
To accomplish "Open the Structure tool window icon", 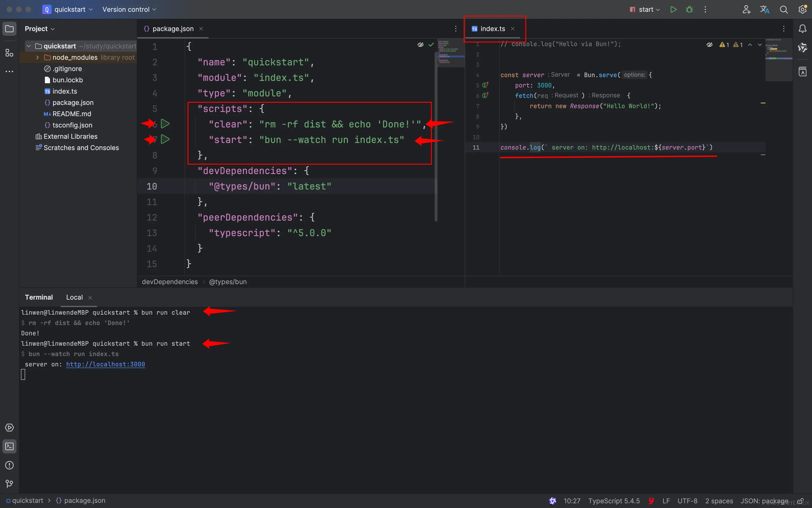I will coord(9,53).
